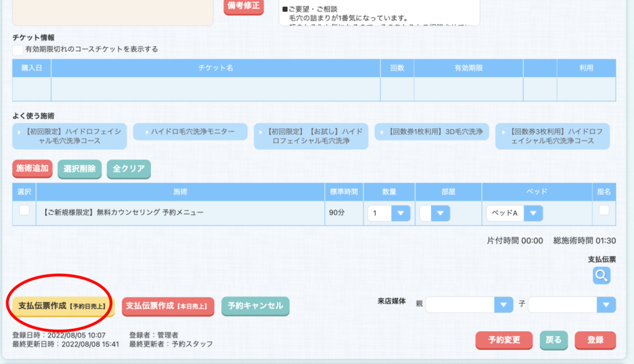Open the 数量 dropdown showing 1
The image size is (634, 364).
[389, 214]
